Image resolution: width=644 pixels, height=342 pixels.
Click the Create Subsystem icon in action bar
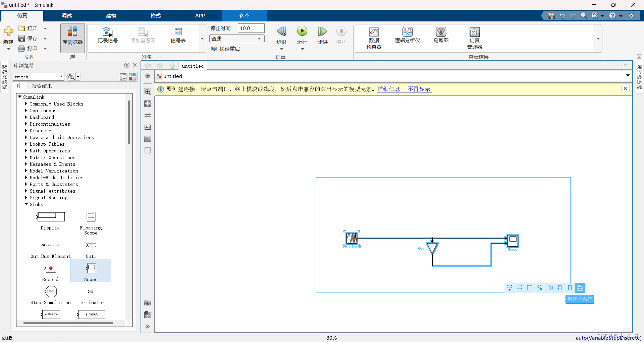pos(580,288)
